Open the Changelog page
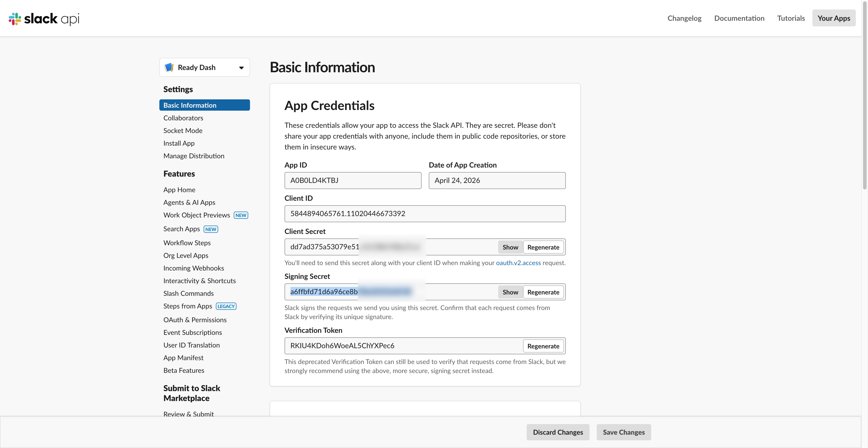The image size is (868, 448). [684, 18]
